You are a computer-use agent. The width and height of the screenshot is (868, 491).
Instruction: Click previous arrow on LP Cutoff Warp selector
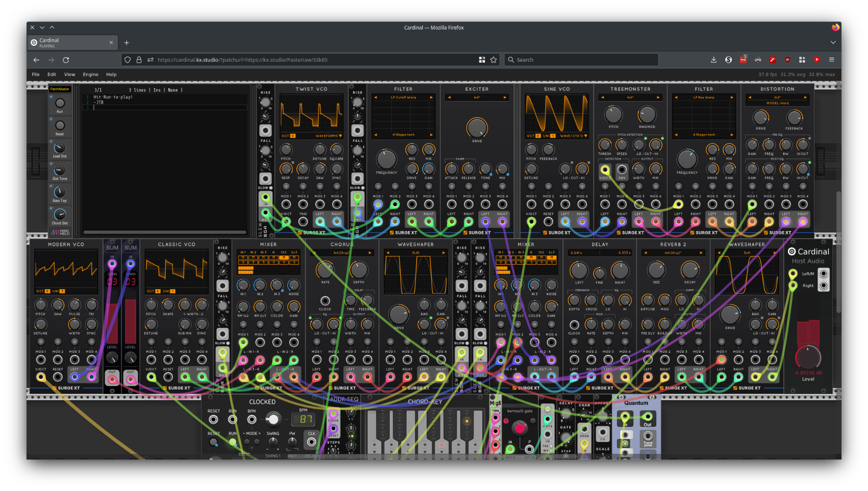(376, 97)
